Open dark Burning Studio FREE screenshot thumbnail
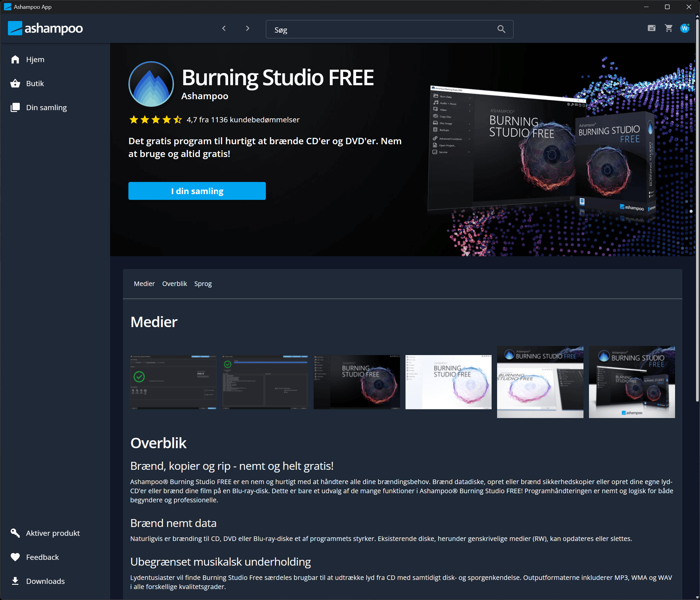This screenshot has height=600, width=700. tap(357, 382)
